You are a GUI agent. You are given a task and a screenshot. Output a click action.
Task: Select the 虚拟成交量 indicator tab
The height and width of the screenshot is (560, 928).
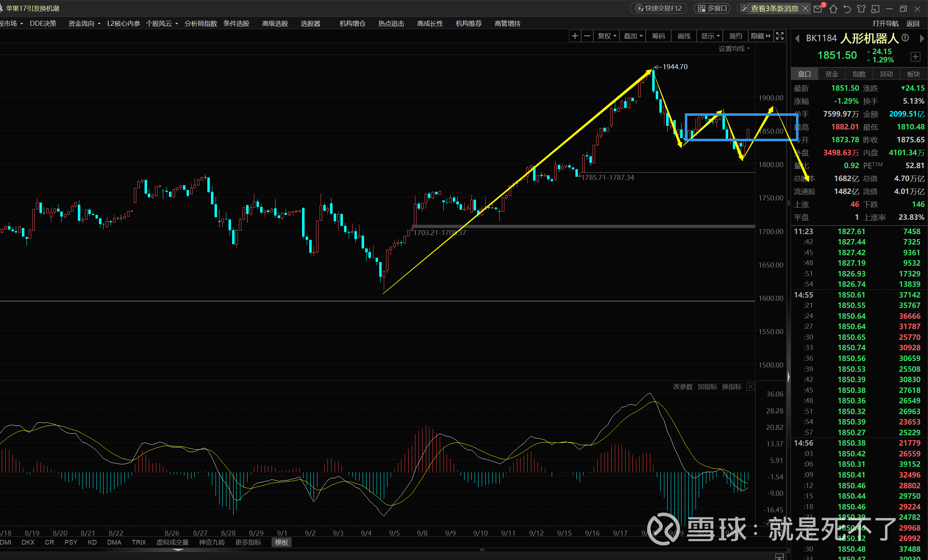pos(172,542)
